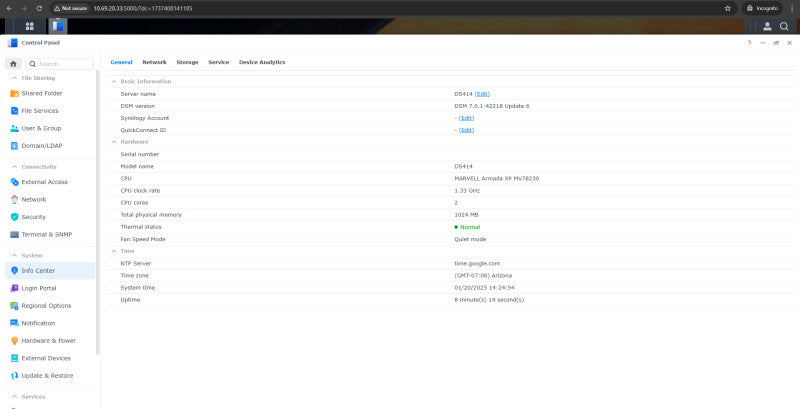Collapse the File Sharing sidebar section
Viewport: 800px width, 409px height.
click(x=14, y=78)
